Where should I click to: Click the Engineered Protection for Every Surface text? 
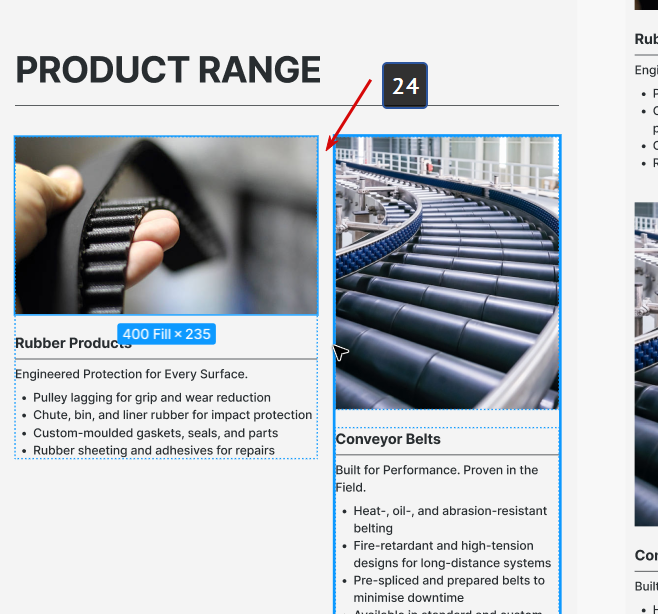(x=131, y=374)
